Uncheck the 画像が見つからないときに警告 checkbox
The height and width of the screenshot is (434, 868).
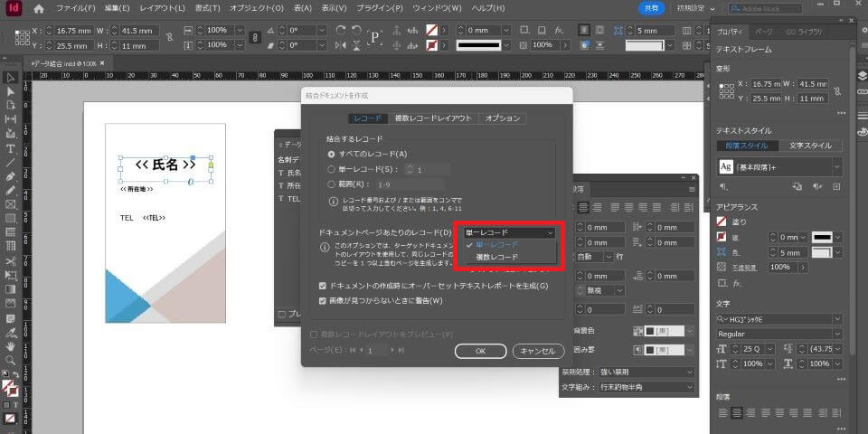(324, 300)
